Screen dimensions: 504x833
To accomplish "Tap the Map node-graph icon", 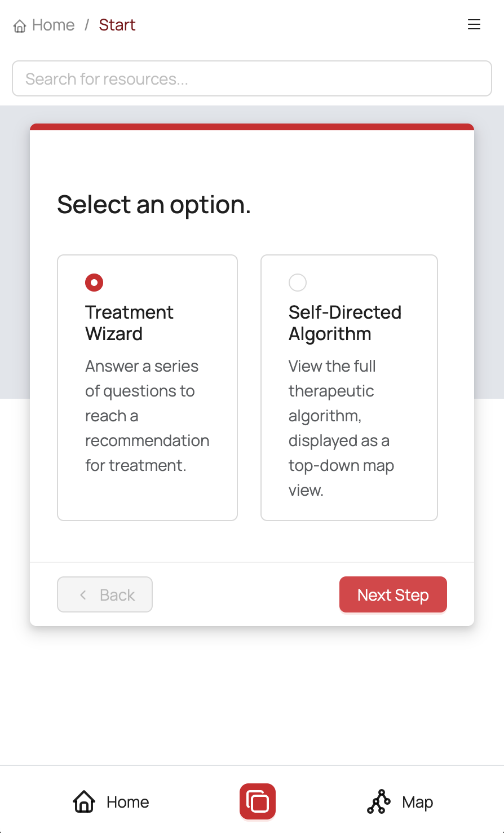I will click(378, 801).
